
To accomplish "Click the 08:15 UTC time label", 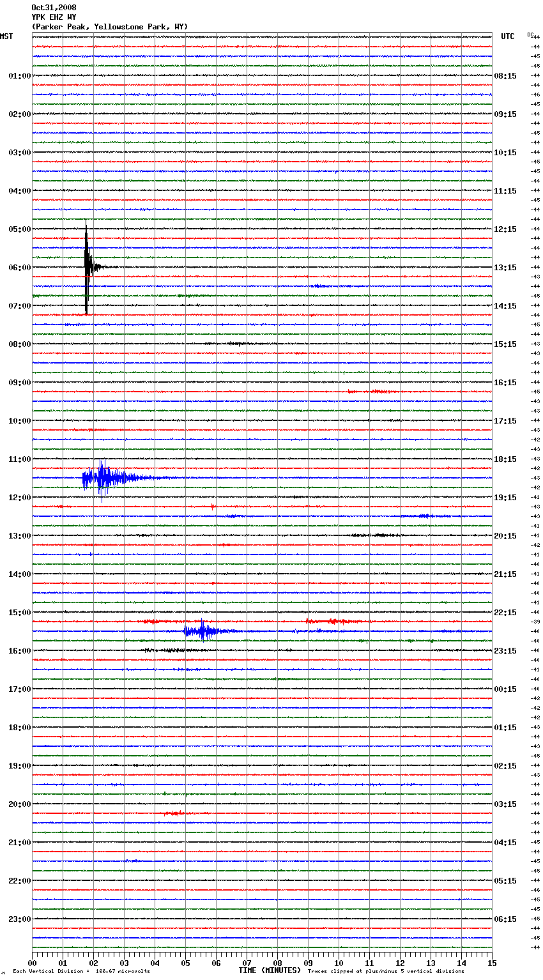I will (x=505, y=76).
